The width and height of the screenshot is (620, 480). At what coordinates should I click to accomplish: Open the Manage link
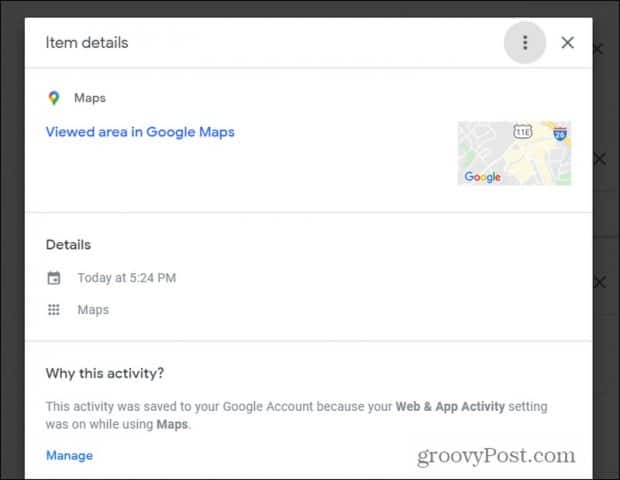(69, 455)
